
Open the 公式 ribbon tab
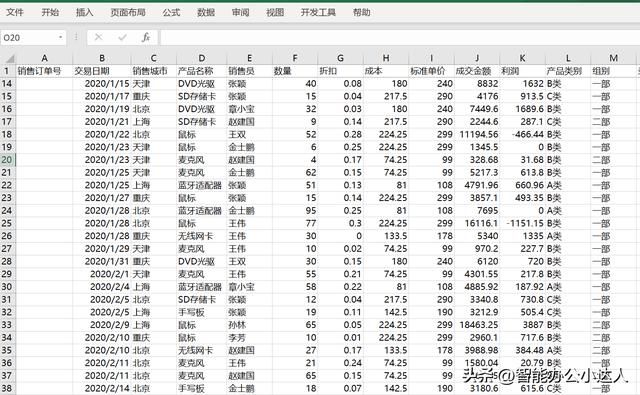(x=171, y=12)
